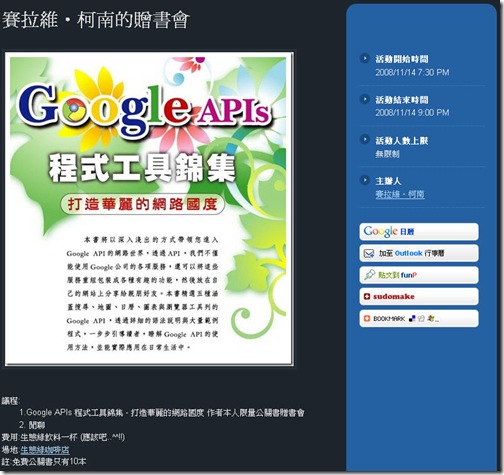The height and width of the screenshot is (475, 504).
Task: Add event via 加至 Outlook 行事曆 button
Action: pos(419,253)
